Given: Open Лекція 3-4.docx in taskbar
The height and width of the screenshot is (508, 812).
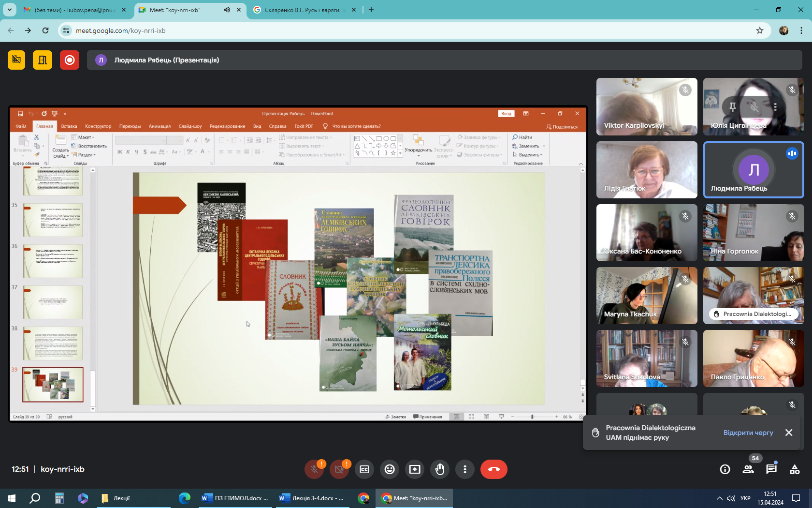Looking at the screenshot, I should pos(312,498).
